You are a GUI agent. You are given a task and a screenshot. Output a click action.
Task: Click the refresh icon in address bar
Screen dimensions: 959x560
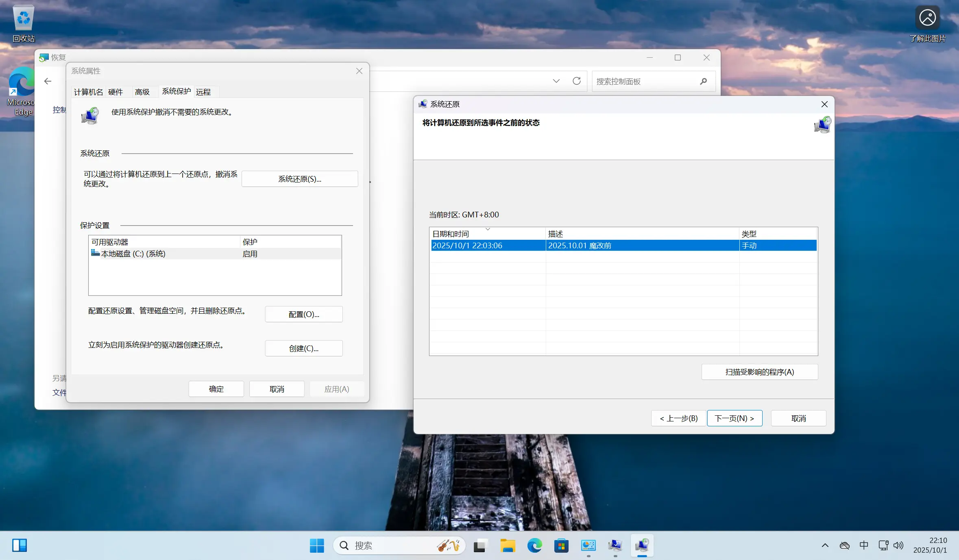click(x=576, y=81)
